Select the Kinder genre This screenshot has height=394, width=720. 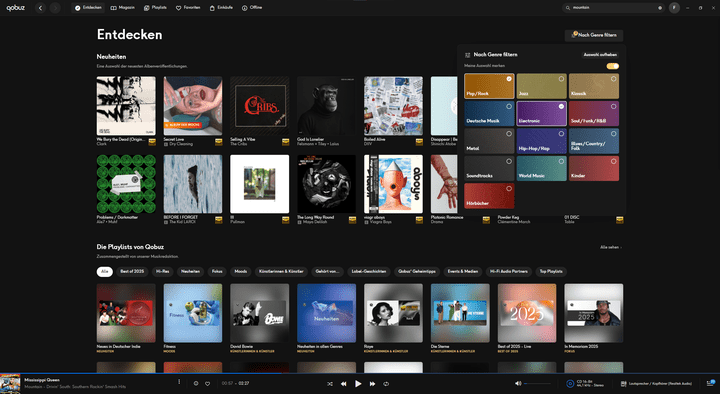(x=594, y=168)
